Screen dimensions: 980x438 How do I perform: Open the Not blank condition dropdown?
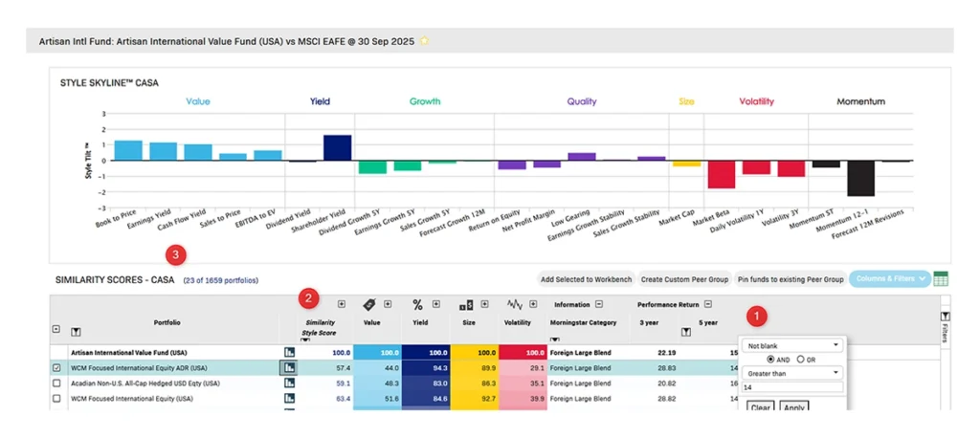(793, 344)
